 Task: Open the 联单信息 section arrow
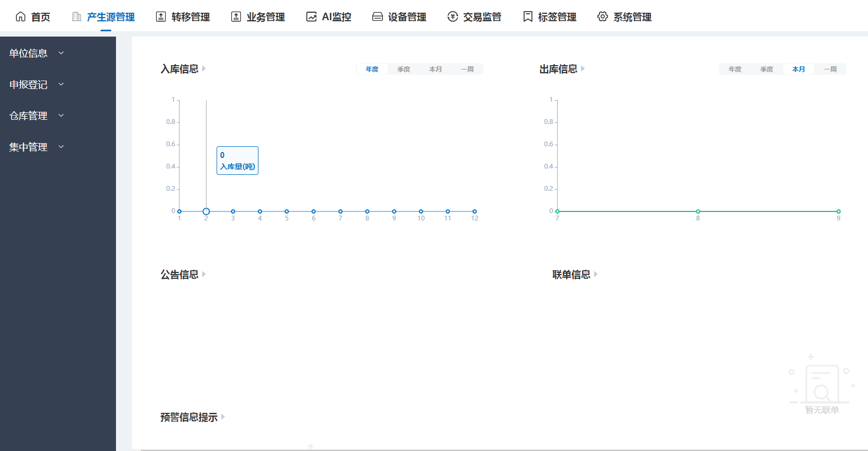coord(596,275)
